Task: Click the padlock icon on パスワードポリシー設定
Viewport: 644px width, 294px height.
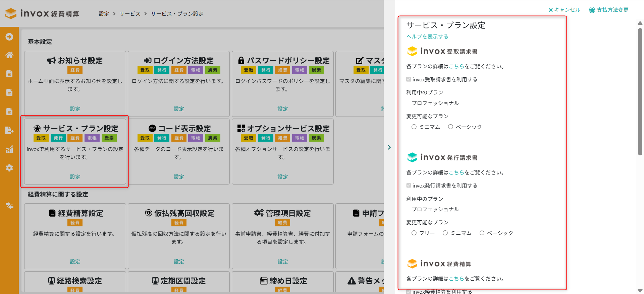Action: 241,61
